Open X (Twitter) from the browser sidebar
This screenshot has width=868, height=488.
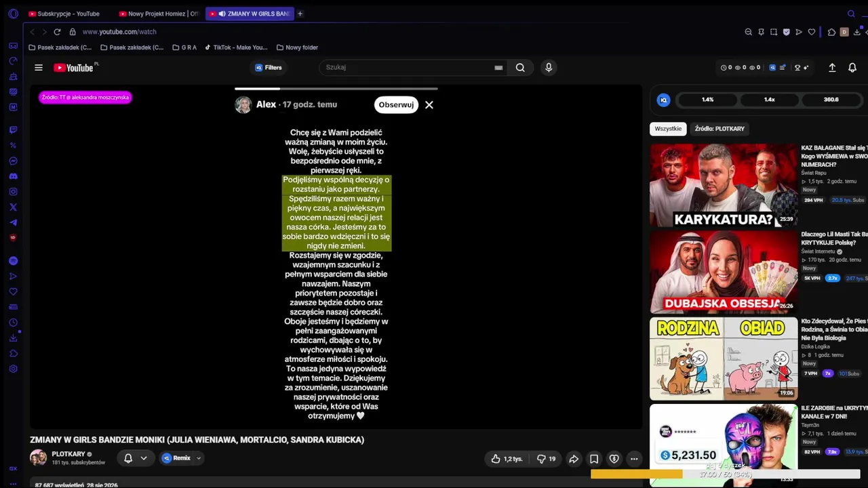(x=13, y=207)
